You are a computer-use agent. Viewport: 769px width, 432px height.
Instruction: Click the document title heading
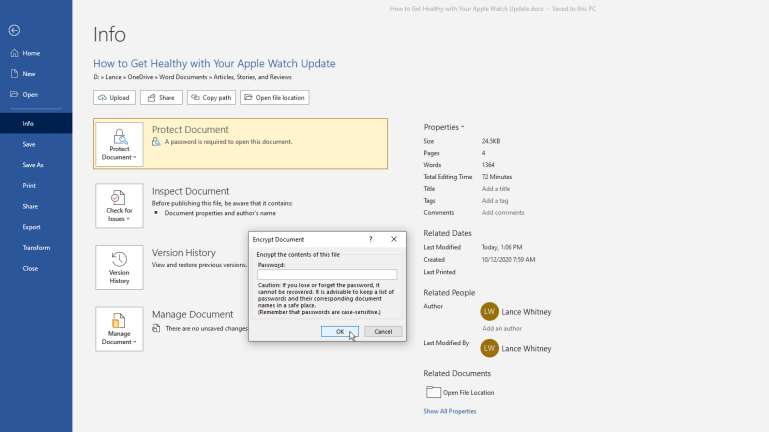pos(214,63)
